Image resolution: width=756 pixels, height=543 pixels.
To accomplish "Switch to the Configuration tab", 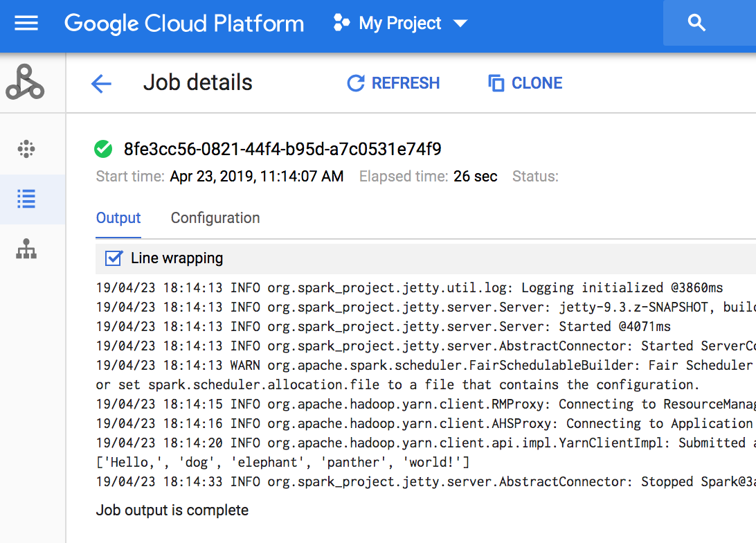I will 215,218.
